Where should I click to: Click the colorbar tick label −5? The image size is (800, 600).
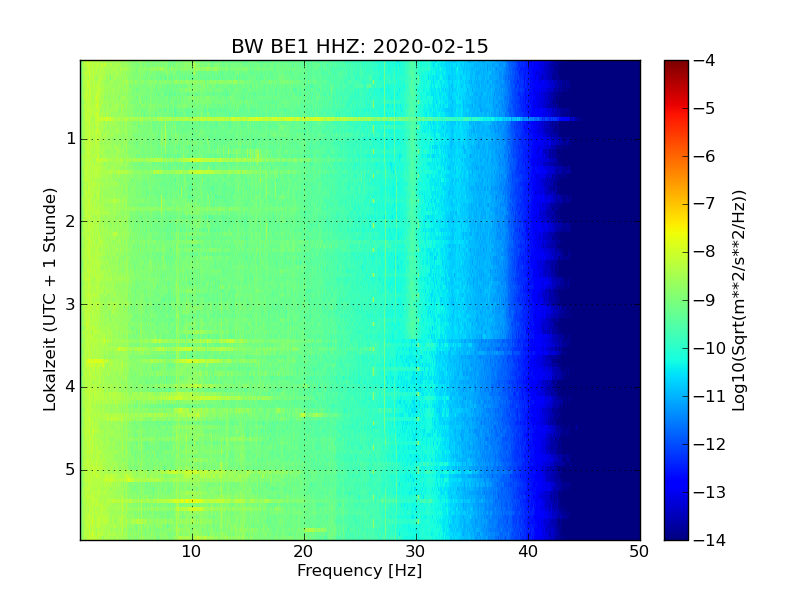click(x=705, y=108)
